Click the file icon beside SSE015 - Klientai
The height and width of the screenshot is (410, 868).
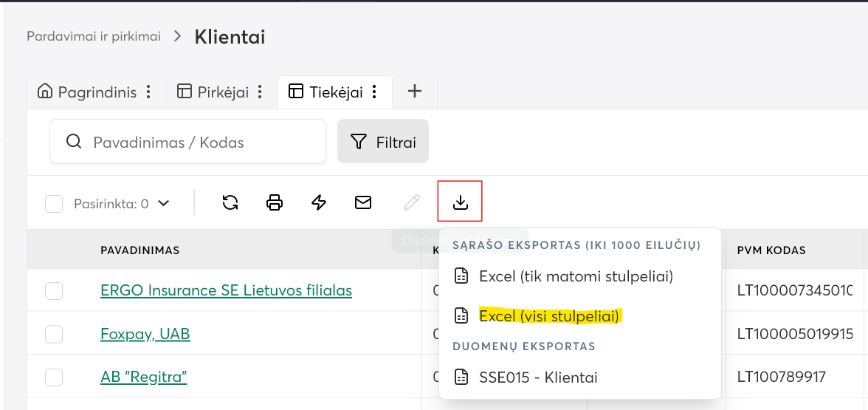click(461, 377)
